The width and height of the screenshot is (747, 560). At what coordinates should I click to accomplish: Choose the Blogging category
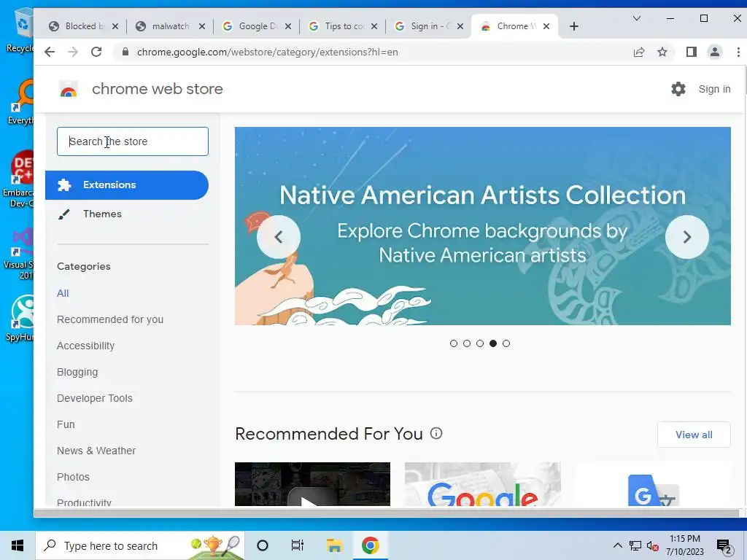77,372
